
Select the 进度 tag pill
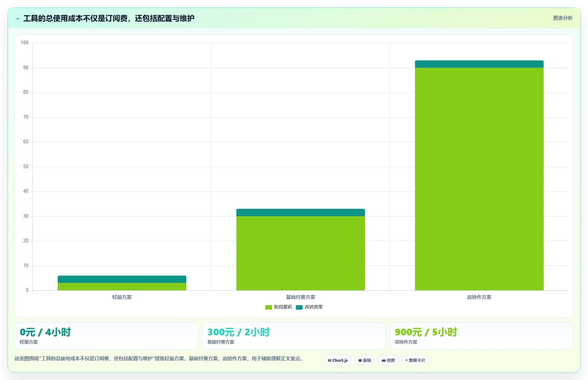click(388, 360)
